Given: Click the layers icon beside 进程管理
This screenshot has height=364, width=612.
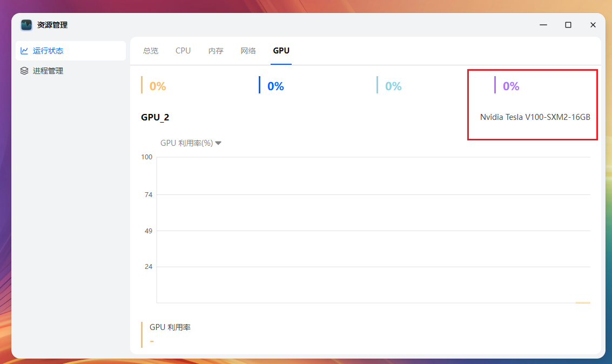Looking at the screenshot, I should pyautogui.click(x=24, y=71).
